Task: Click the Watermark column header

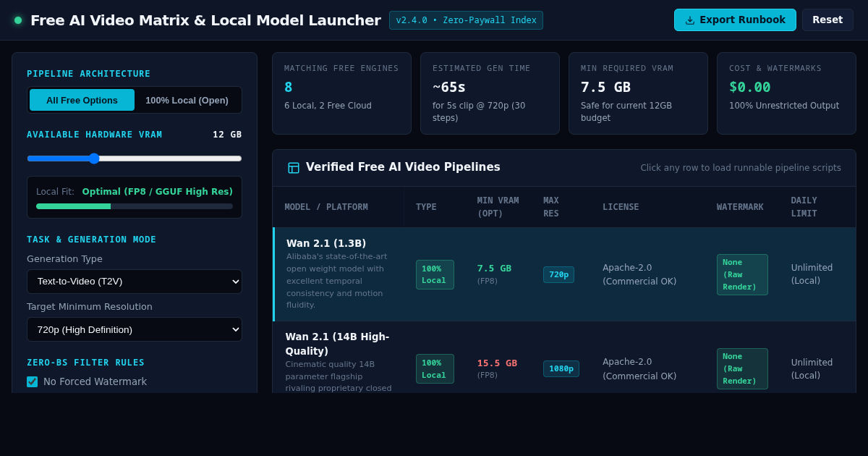Action: click(740, 207)
